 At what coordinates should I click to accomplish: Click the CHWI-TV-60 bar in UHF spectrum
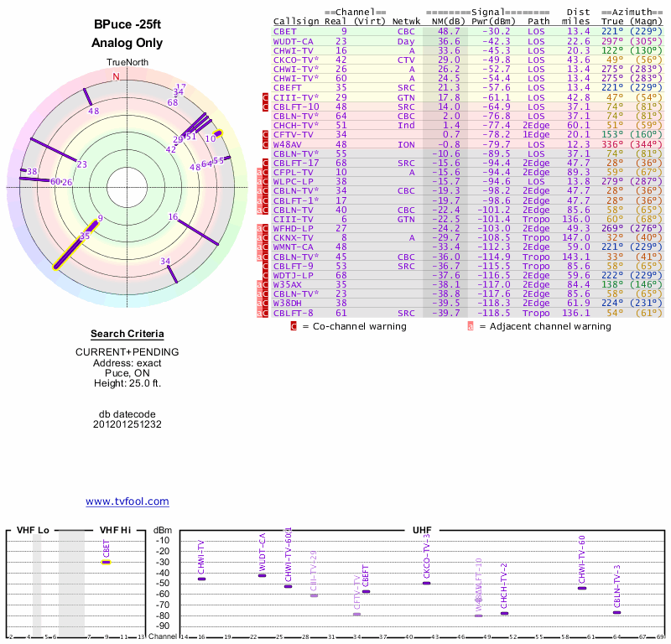click(x=581, y=588)
